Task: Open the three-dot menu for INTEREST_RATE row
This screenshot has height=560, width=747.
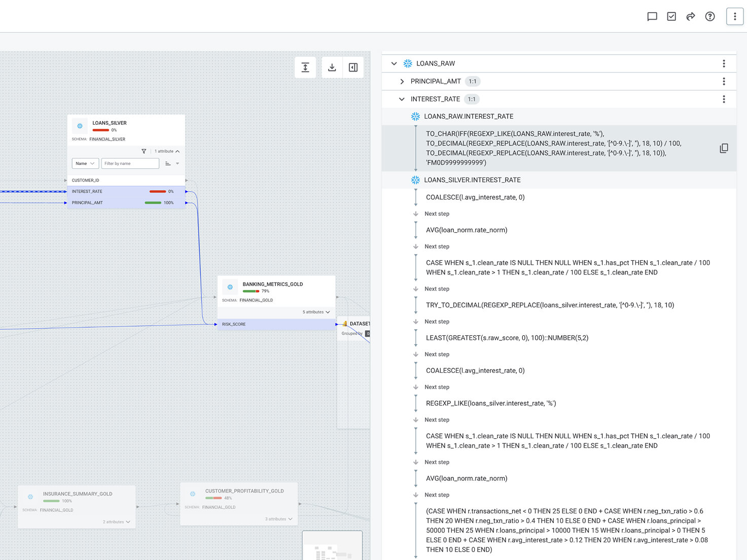Action: tap(724, 99)
